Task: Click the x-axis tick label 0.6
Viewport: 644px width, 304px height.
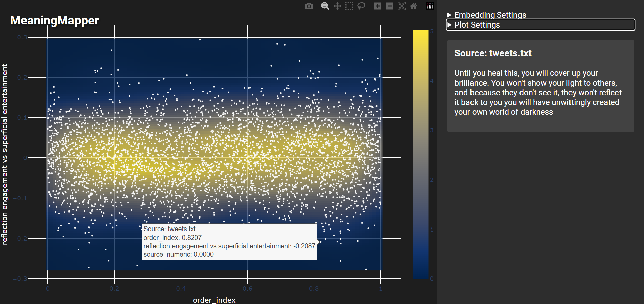Action: point(247,289)
